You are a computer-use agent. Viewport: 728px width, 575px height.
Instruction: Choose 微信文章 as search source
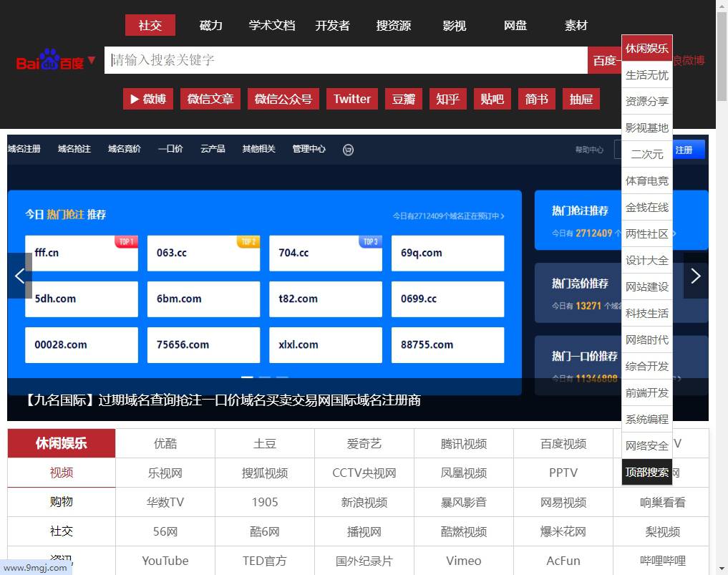pyautogui.click(x=210, y=99)
